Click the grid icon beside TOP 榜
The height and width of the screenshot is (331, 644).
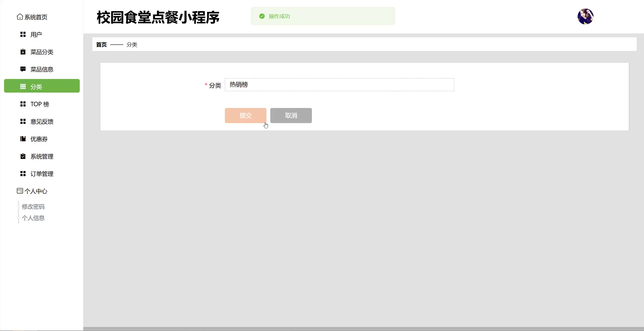pos(23,104)
